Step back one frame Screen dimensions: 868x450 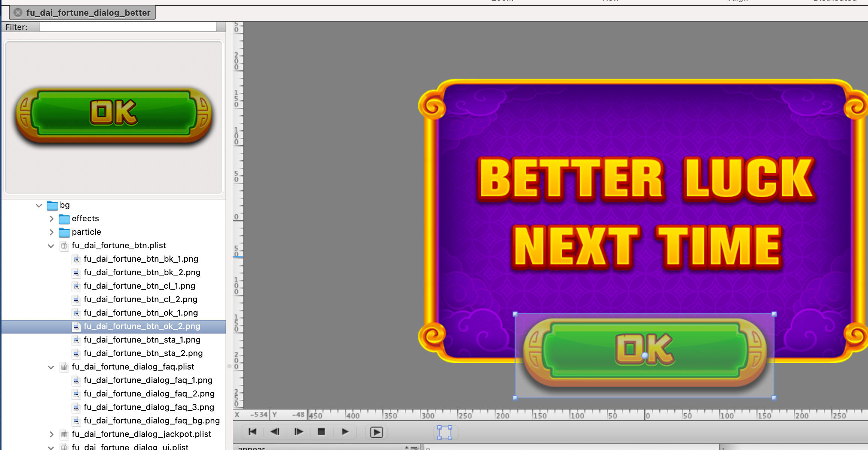(275, 432)
